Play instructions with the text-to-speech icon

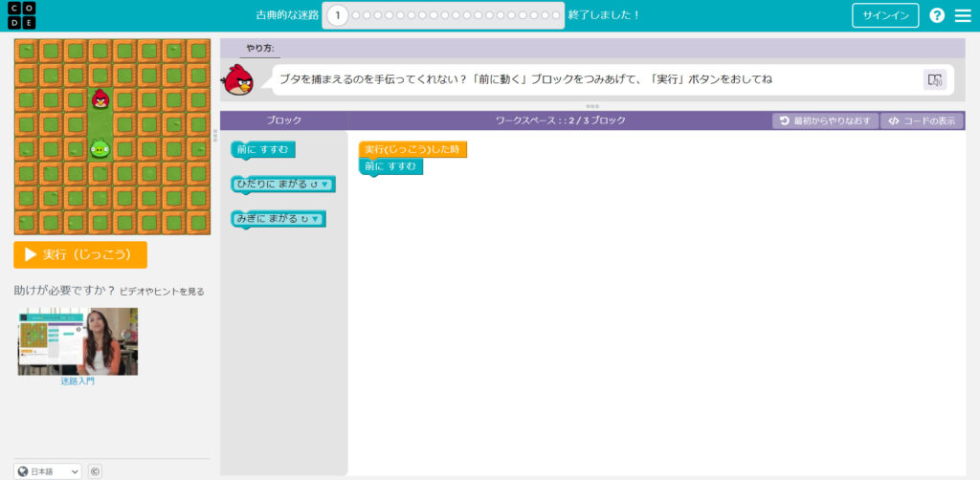[935, 80]
